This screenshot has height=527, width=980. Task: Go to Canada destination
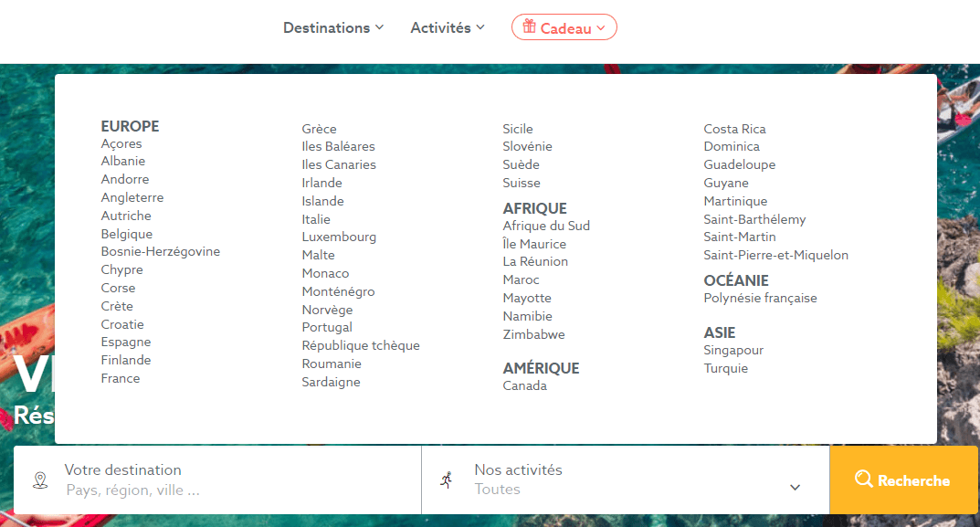coord(525,385)
